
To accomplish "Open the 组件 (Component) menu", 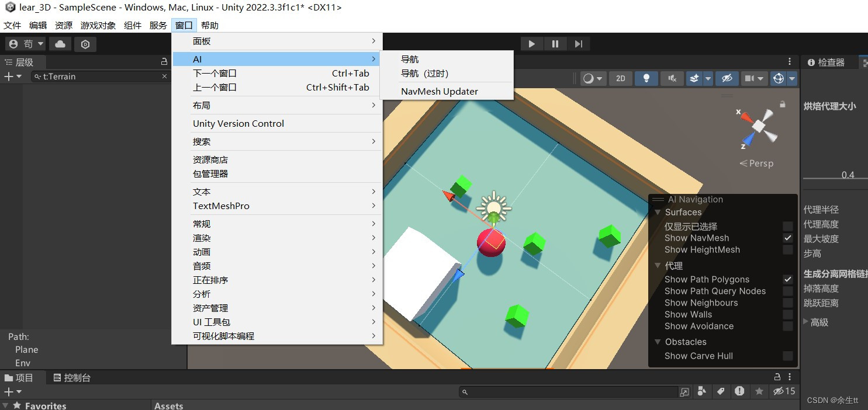I will 133,25.
